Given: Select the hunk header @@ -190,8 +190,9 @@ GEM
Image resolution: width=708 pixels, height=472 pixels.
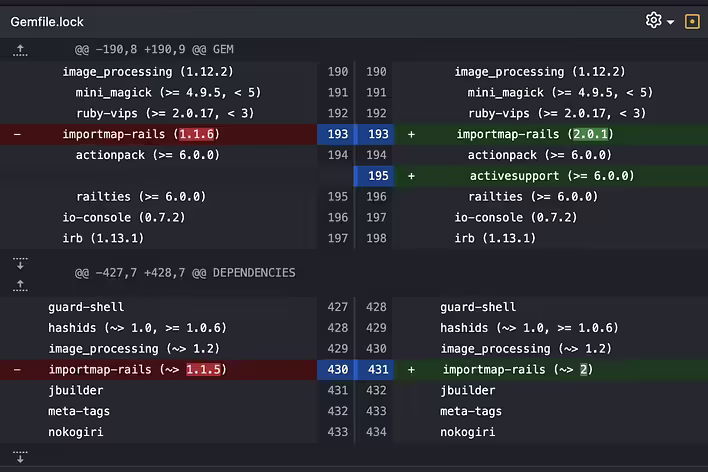Looking at the screenshot, I should tap(154, 50).
